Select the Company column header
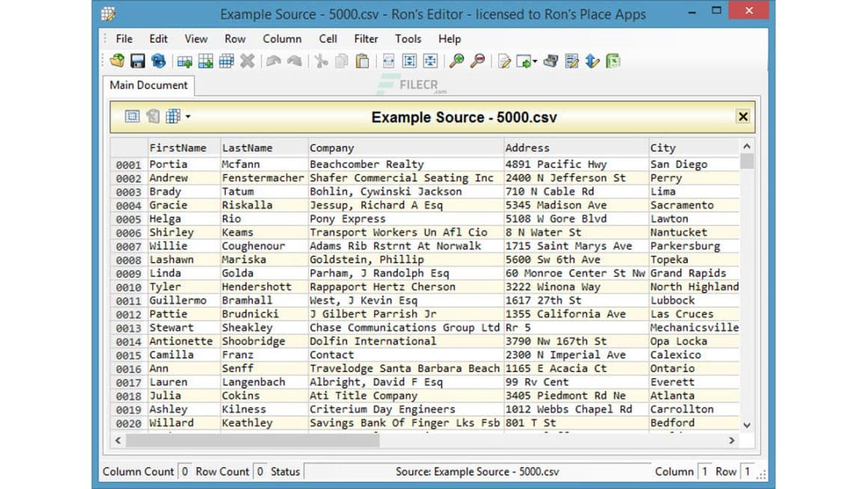The width and height of the screenshot is (868, 489). 406,148
